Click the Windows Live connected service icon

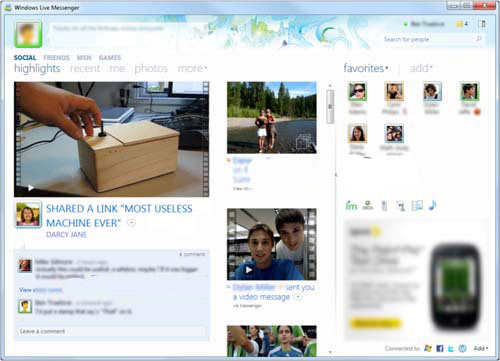tap(428, 348)
